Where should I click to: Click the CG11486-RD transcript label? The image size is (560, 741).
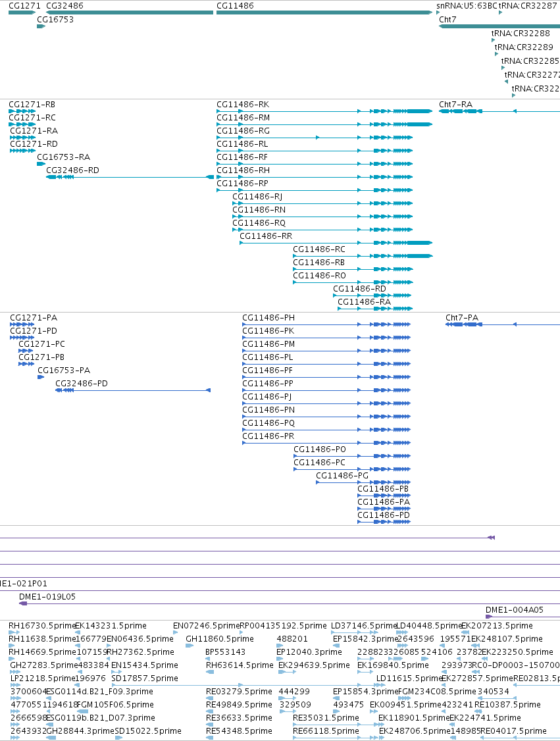360,289
